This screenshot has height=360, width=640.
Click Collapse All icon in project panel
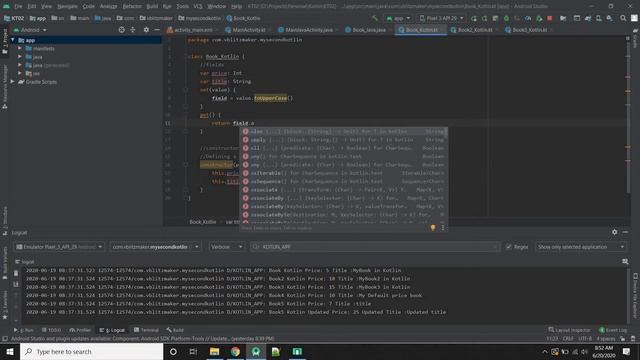[x=133, y=30]
